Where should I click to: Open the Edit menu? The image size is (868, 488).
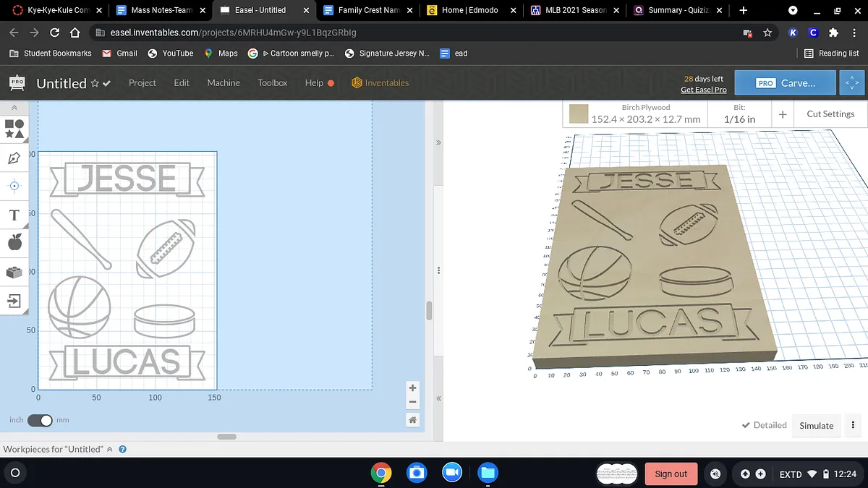pyautogui.click(x=182, y=82)
